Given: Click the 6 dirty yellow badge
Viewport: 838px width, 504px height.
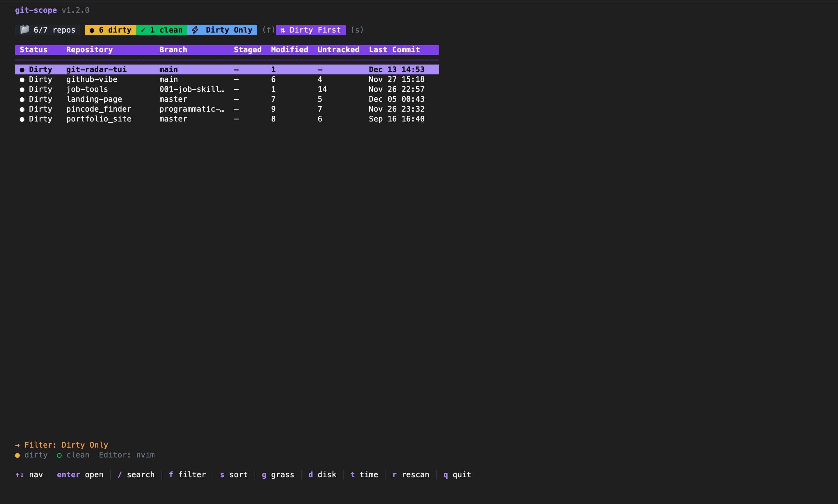Looking at the screenshot, I should 111,30.
